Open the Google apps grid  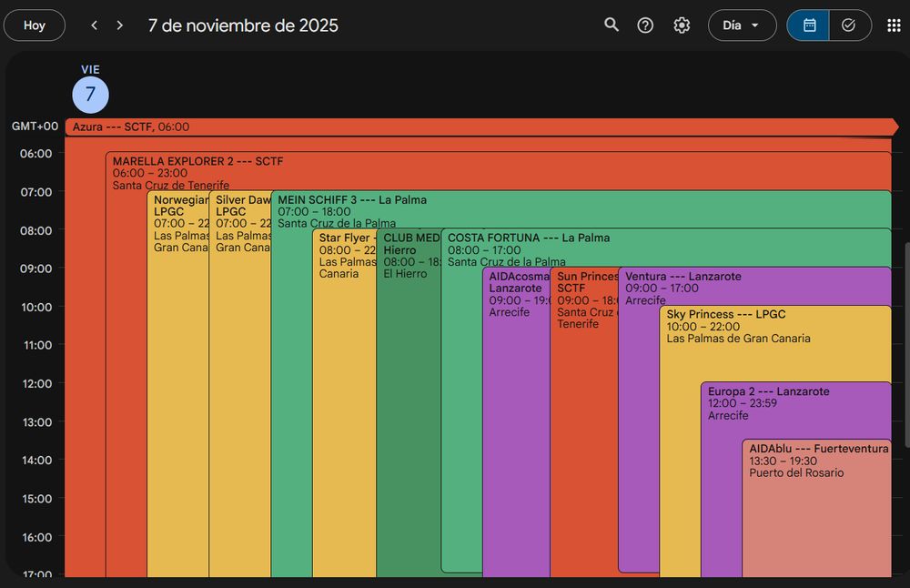point(894,25)
